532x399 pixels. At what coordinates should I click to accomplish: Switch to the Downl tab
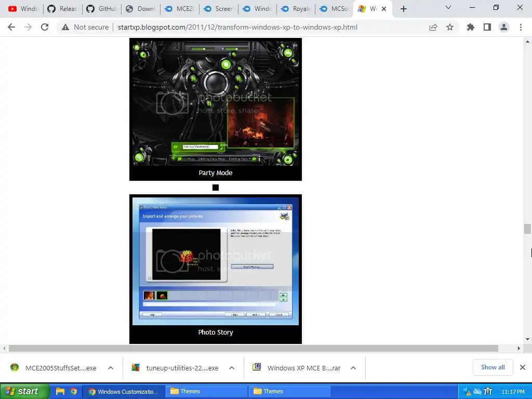pos(140,9)
